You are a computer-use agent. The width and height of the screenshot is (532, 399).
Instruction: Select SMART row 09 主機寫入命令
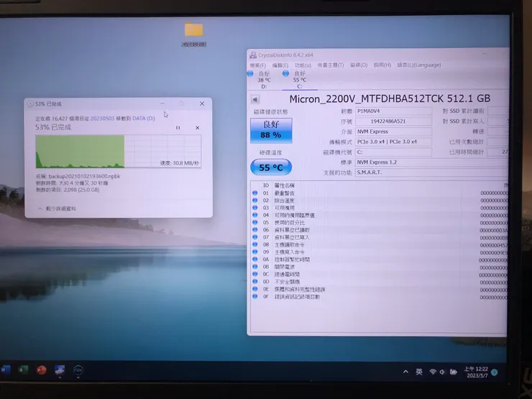(x=380, y=252)
